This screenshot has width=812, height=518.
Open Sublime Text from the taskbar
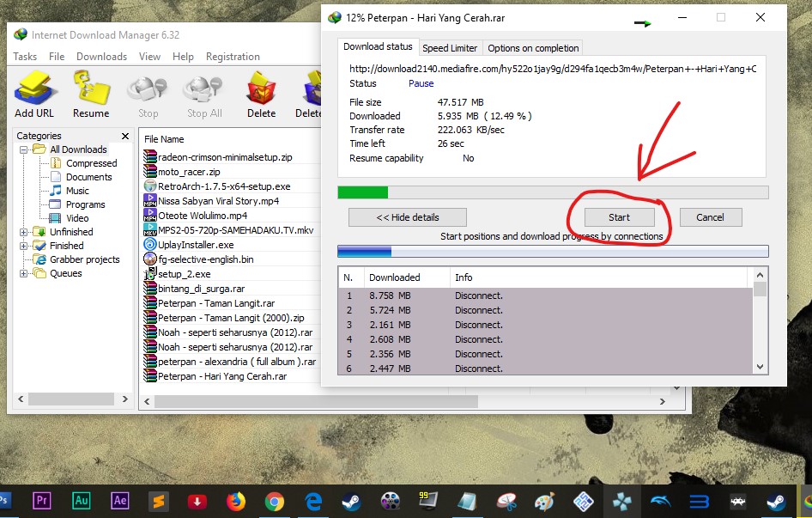click(x=159, y=502)
